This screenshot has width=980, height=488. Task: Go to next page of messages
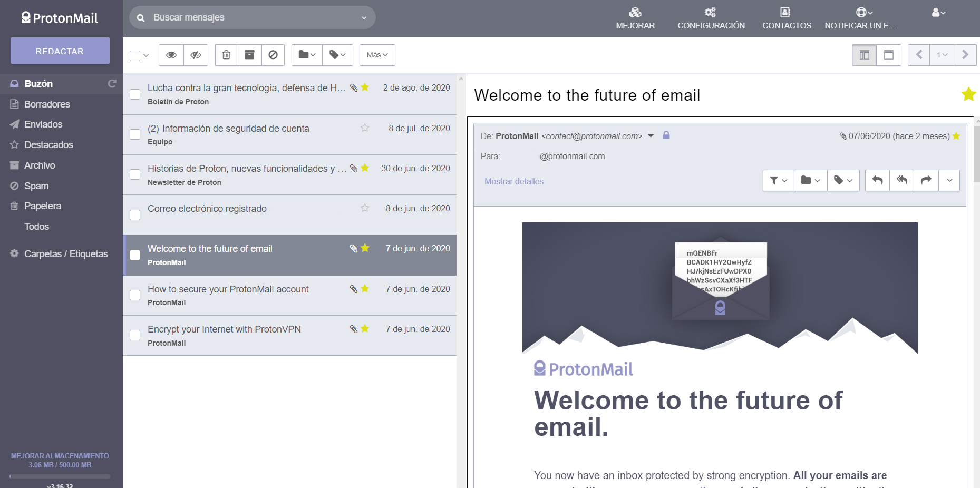click(965, 55)
